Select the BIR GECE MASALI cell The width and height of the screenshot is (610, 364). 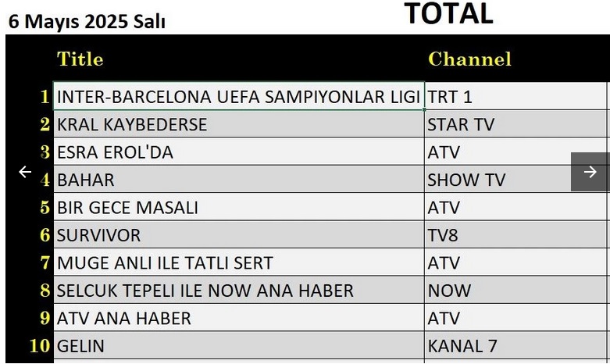click(x=238, y=207)
